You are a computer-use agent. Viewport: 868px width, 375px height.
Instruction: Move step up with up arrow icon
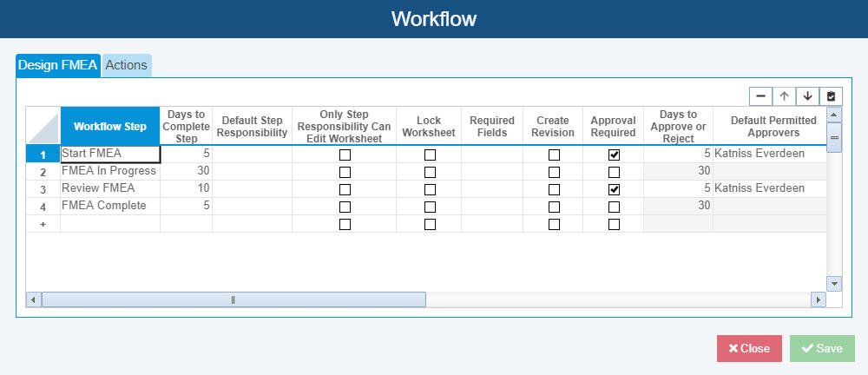(x=784, y=96)
